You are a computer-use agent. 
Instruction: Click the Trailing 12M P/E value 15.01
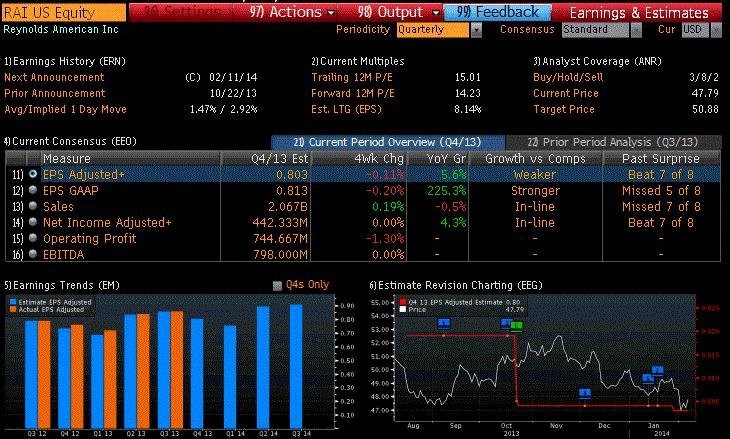(x=467, y=77)
